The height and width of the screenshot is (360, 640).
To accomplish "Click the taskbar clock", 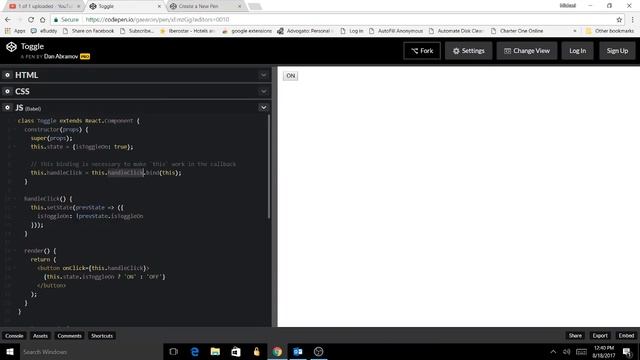I will click(604, 351).
